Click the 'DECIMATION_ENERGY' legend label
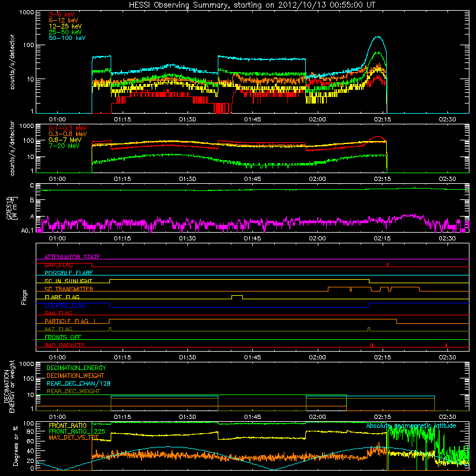The image size is (476, 476). pyautogui.click(x=76, y=368)
